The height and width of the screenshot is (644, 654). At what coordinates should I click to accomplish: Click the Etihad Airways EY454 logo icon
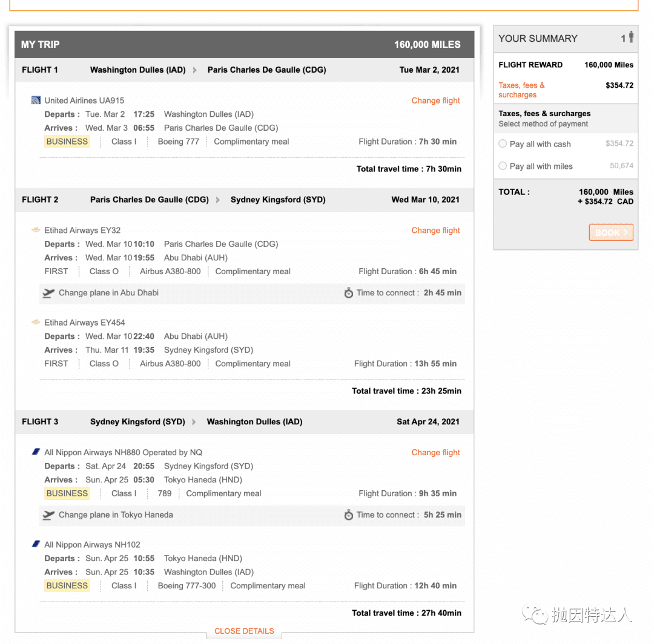point(36,322)
